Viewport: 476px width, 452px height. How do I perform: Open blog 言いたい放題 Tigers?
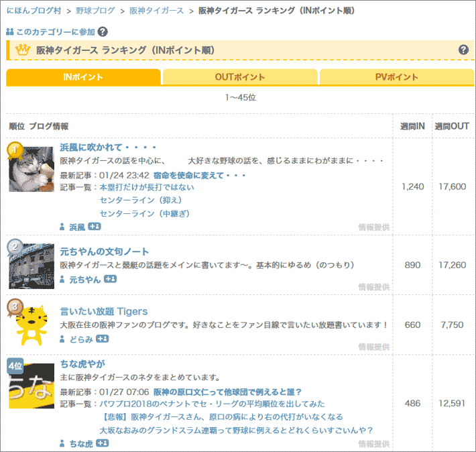[104, 311]
